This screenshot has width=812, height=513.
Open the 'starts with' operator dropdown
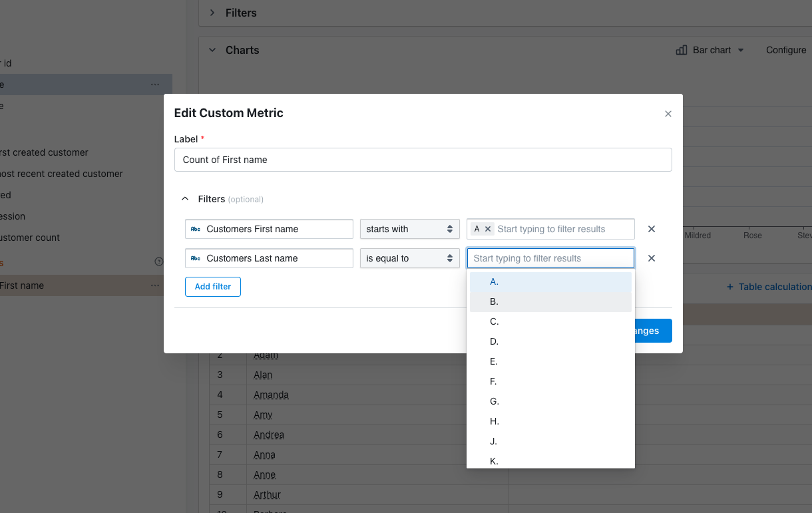pos(409,229)
